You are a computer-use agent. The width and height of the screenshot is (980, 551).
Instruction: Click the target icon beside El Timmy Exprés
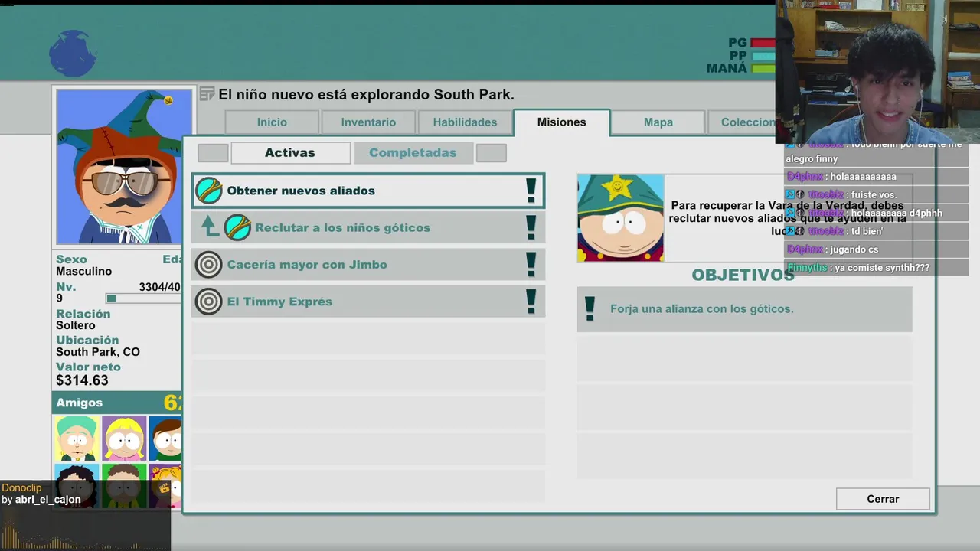pos(209,302)
